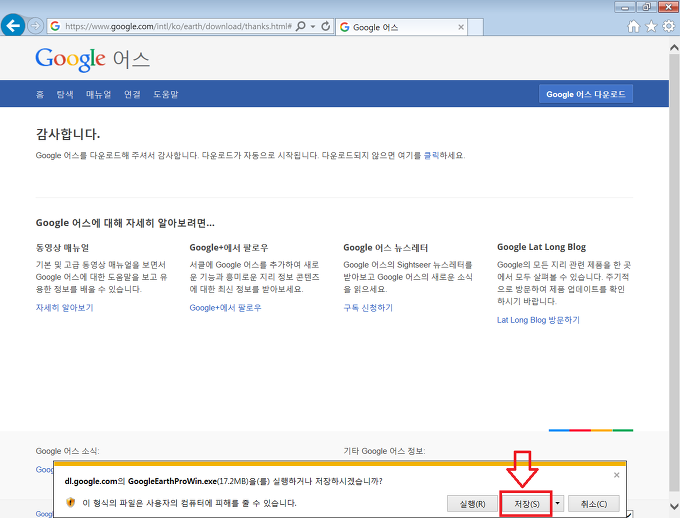Expand the save options dropdown arrow
The height and width of the screenshot is (518, 680).
(x=558, y=504)
